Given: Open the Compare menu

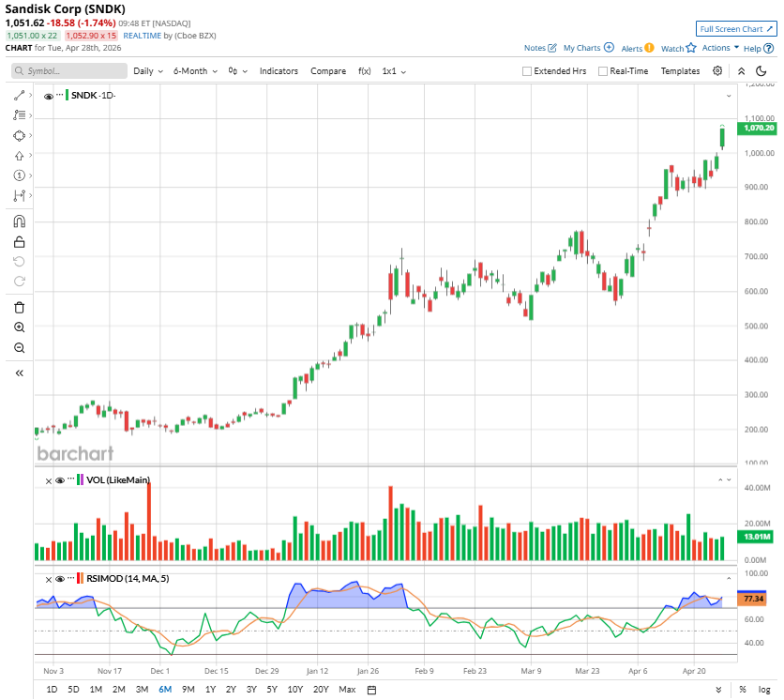Looking at the screenshot, I should point(328,71).
